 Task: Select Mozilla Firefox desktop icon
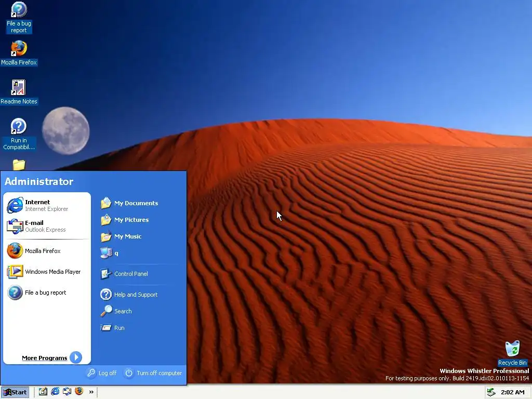(19, 53)
